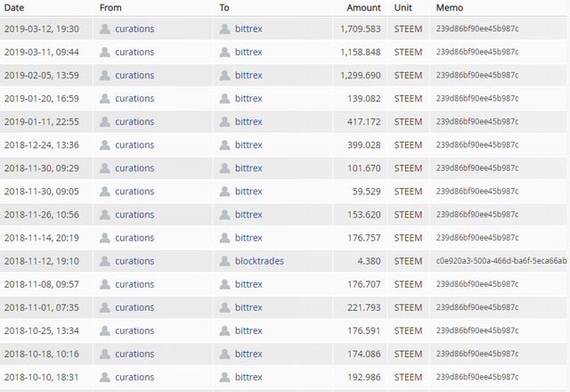Select the memo starting with c0e920a3-500a
This screenshot has width=570, height=392.
click(x=501, y=261)
